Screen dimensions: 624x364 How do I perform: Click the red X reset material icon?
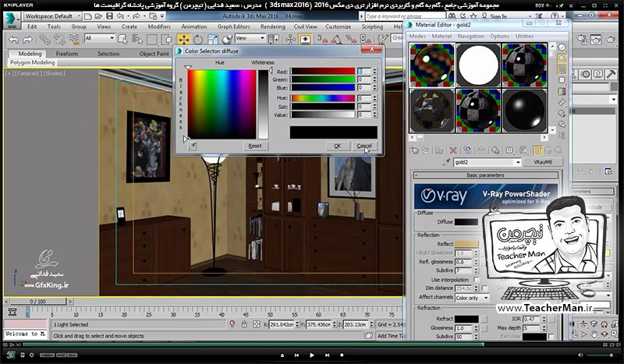(x=453, y=150)
